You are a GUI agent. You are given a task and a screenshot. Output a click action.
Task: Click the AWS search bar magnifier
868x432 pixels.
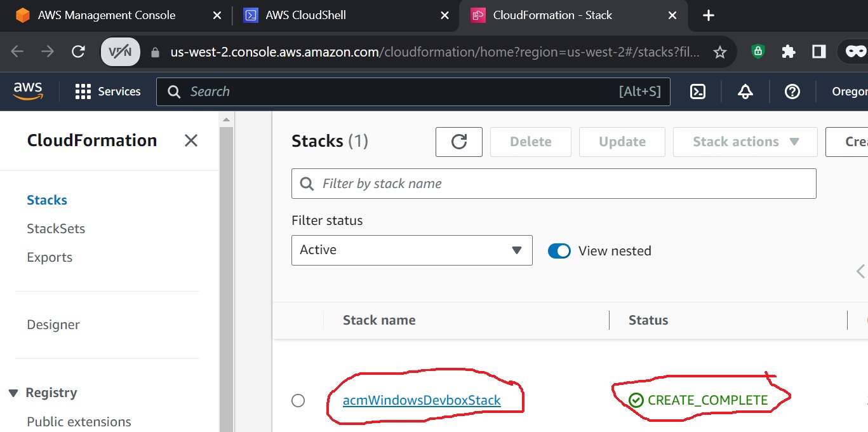pos(174,92)
